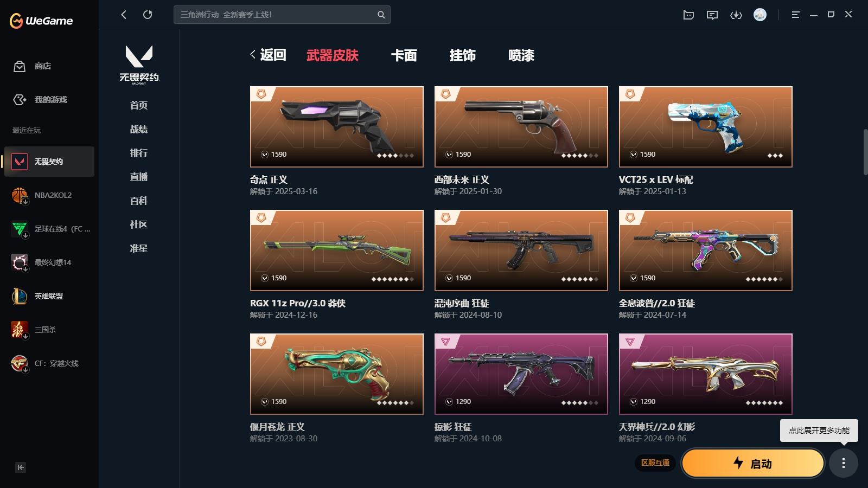Open the folder icon in the title bar
This screenshot has width=868, height=488.
coord(688,15)
